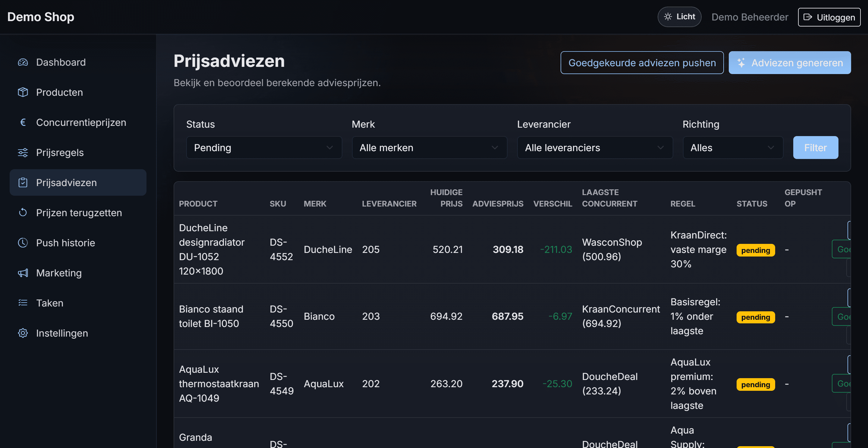Select Prijsadviezen menu item
868x448 pixels.
tap(78, 182)
